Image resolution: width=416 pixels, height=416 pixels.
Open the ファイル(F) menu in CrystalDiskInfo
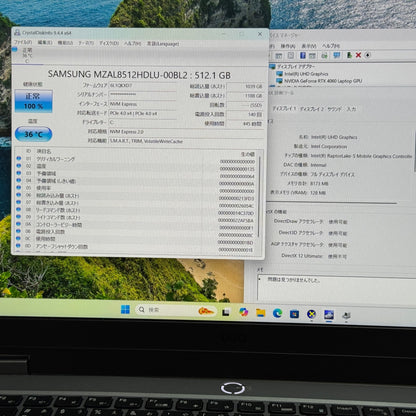coord(23,42)
